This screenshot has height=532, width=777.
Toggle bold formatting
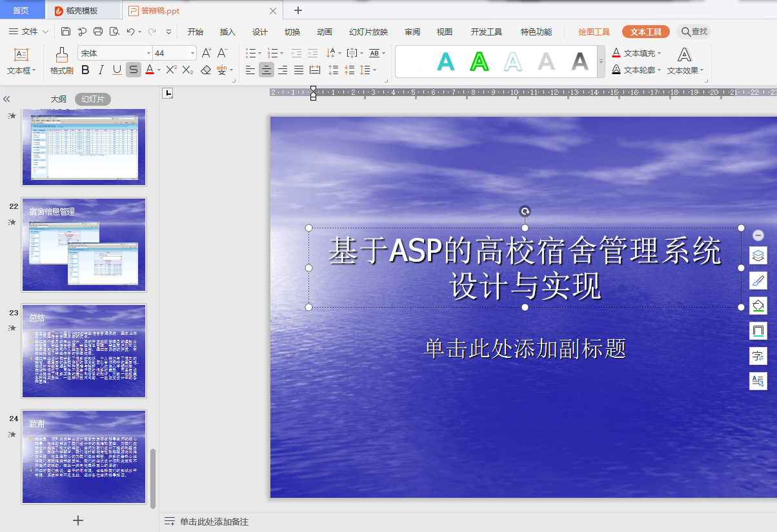click(85, 70)
